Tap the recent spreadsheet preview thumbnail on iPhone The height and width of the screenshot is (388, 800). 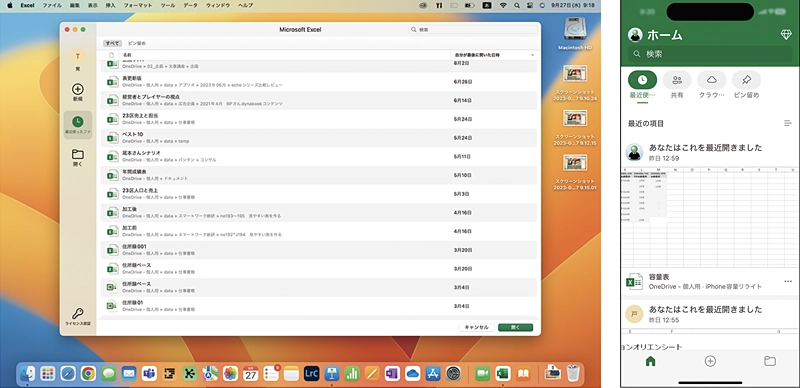click(710, 217)
